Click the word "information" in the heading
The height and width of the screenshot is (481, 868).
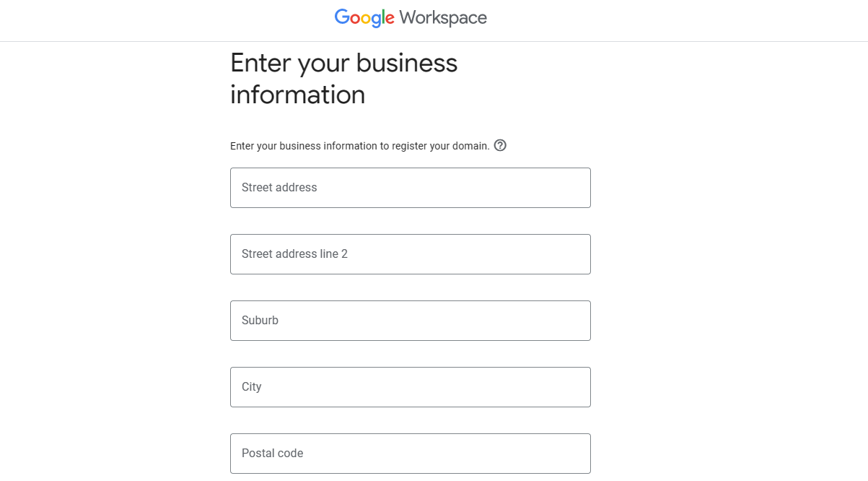(x=297, y=95)
